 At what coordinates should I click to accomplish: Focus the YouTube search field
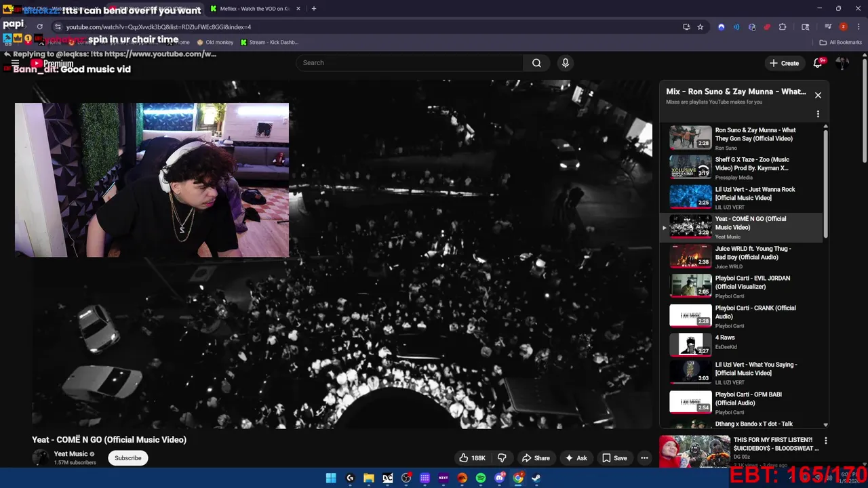click(409, 63)
